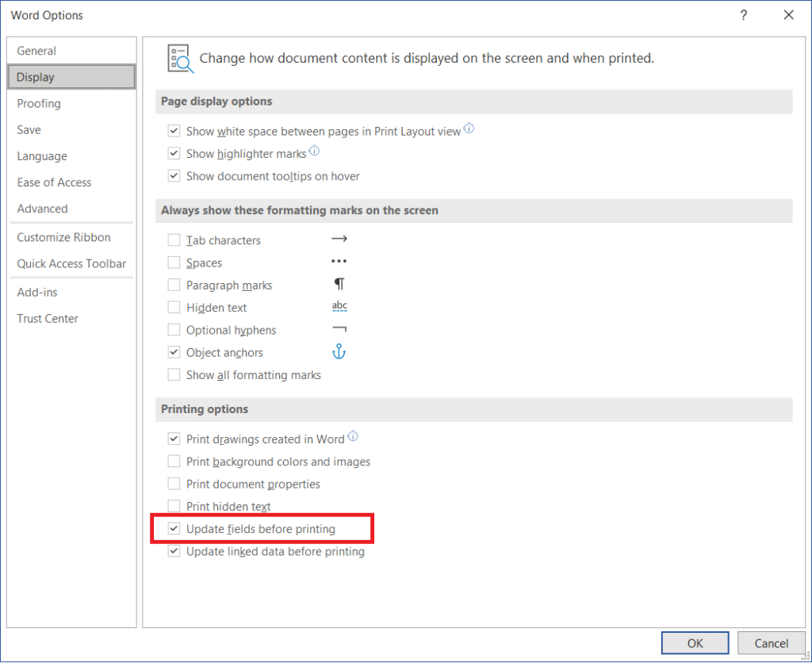The width and height of the screenshot is (812, 663).
Task: Switch to Proofing options
Action: tap(71, 104)
